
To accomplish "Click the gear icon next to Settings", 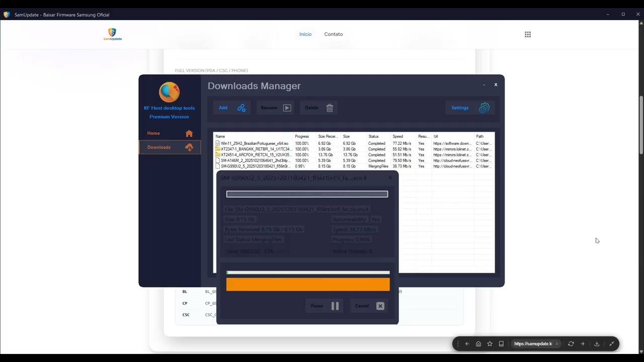I will point(485,108).
